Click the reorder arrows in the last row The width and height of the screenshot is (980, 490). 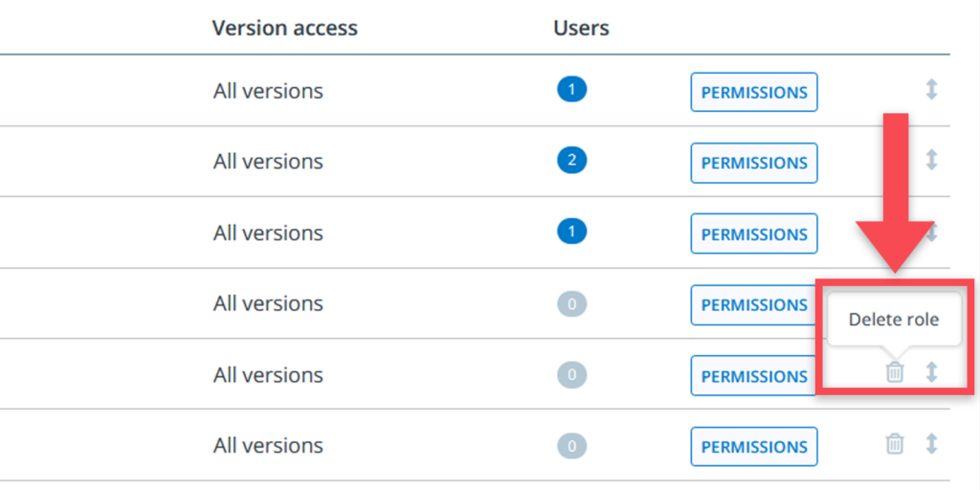coord(931,443)
